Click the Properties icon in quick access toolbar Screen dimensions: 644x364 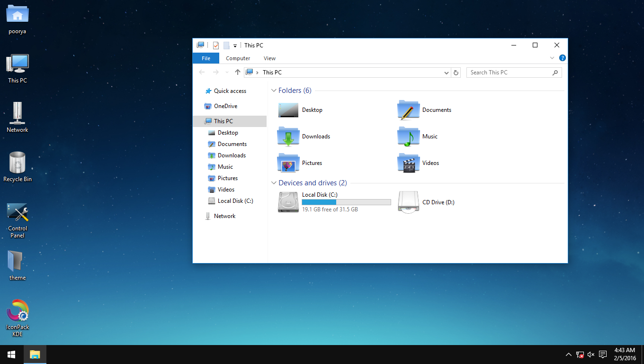point(216,45)
